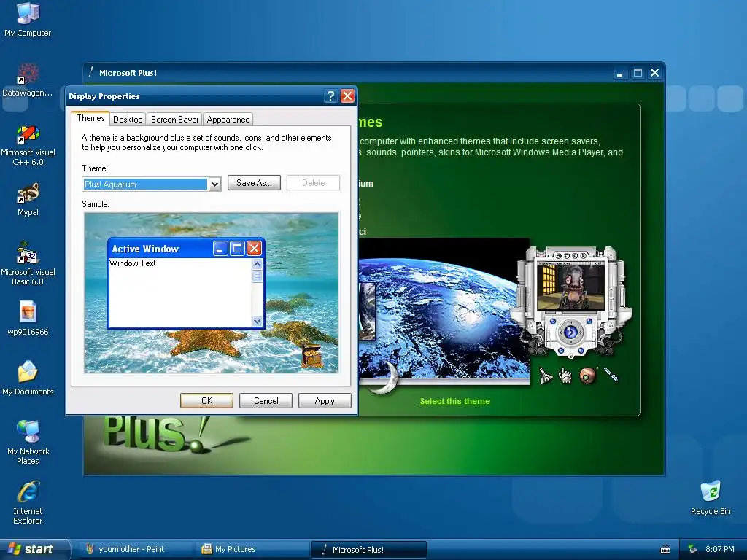Click the Apply button
This screenshot has width=747, height=560.
pos(325,401)
